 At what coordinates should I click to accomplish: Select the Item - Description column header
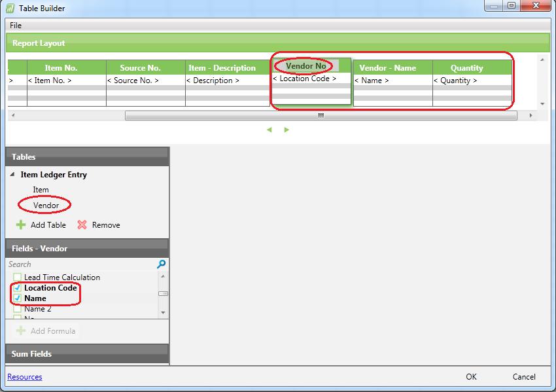227,68
